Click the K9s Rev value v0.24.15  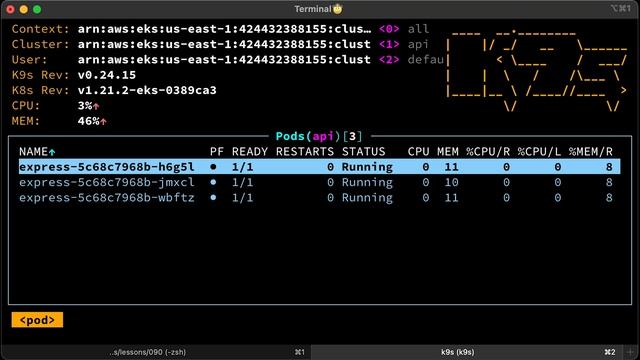coord(107,75)
